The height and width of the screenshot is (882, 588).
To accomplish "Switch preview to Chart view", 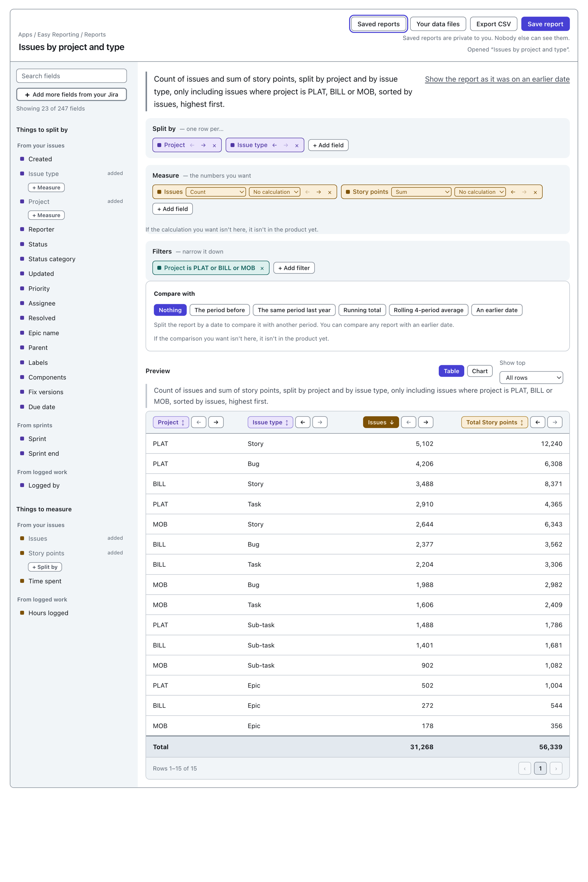I will tap(480, 371).
